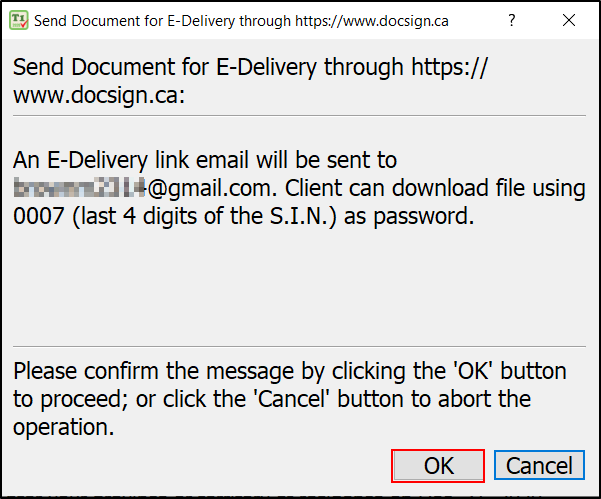Click the heading 'Send Document for E-Delivery'

tap(165, 67)
